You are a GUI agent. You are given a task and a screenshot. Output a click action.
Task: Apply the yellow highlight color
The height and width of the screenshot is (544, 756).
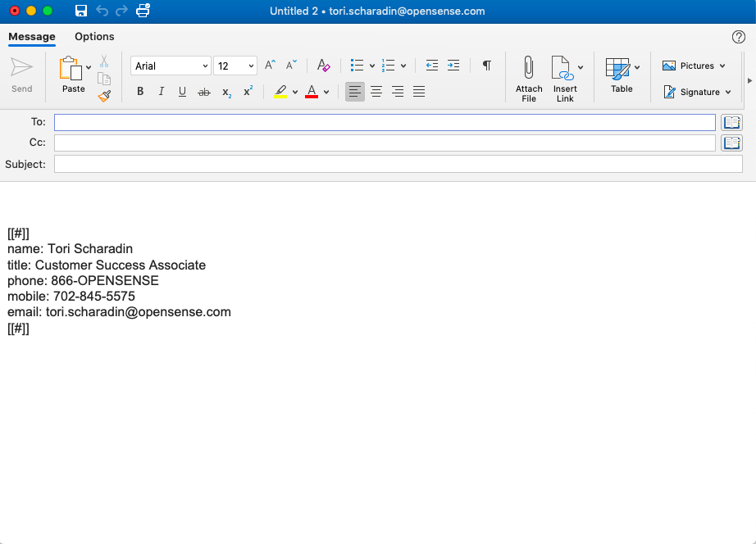280,92
